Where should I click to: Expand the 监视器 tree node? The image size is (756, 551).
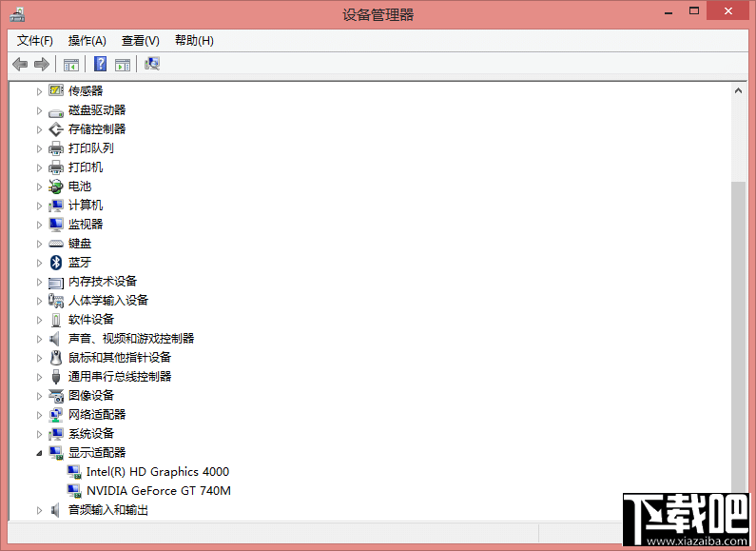39,225
